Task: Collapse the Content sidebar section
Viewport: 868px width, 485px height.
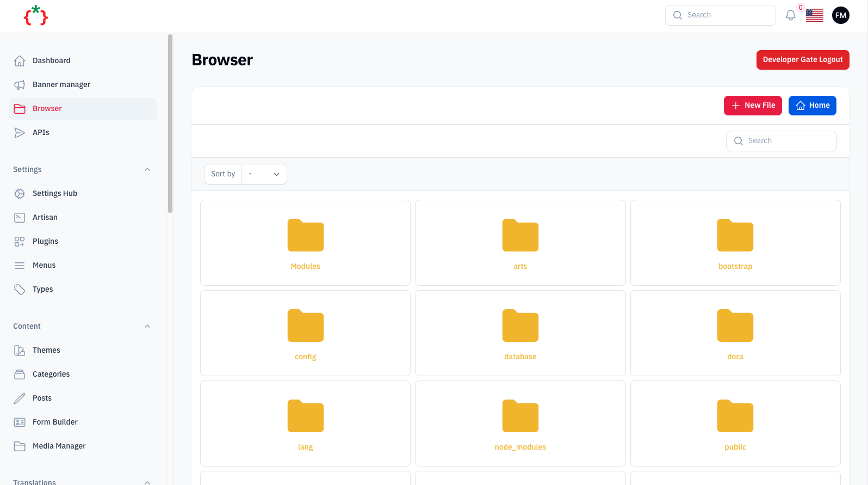Action: [x=147, y=327]
